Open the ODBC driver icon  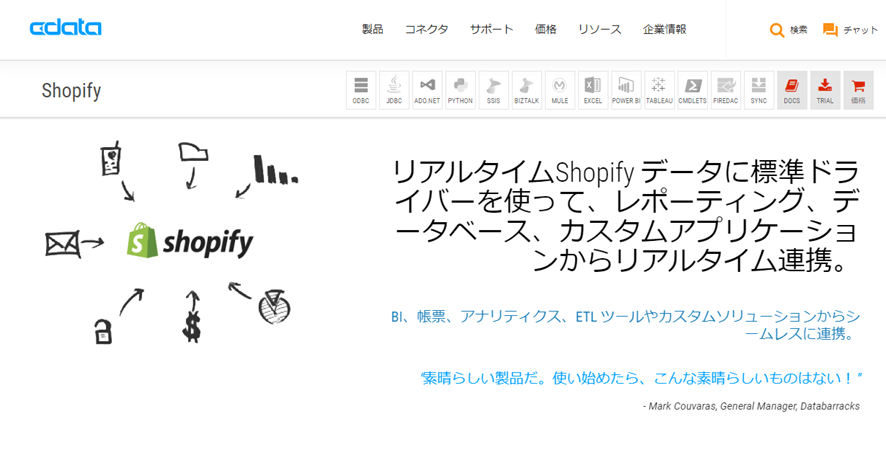(x=361, y=90)
